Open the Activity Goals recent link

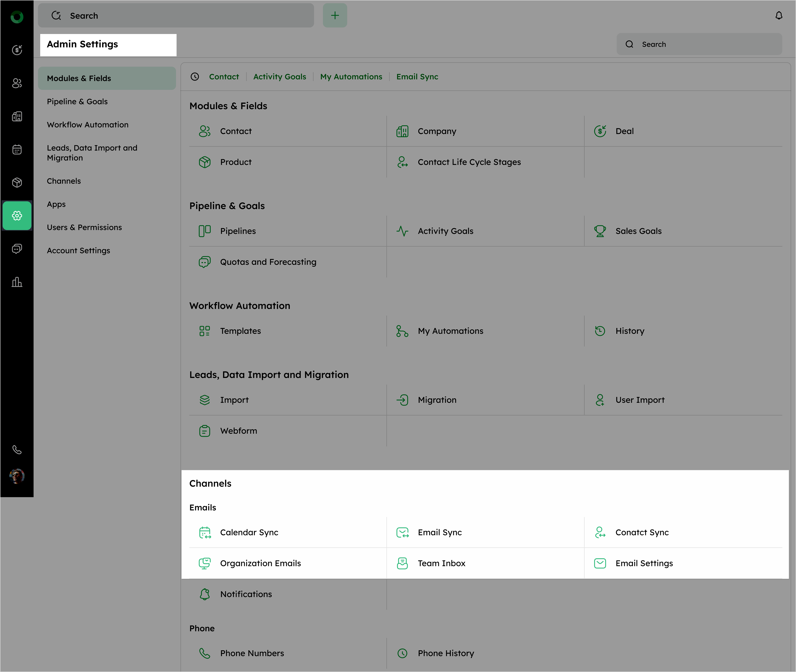[279, 77]
